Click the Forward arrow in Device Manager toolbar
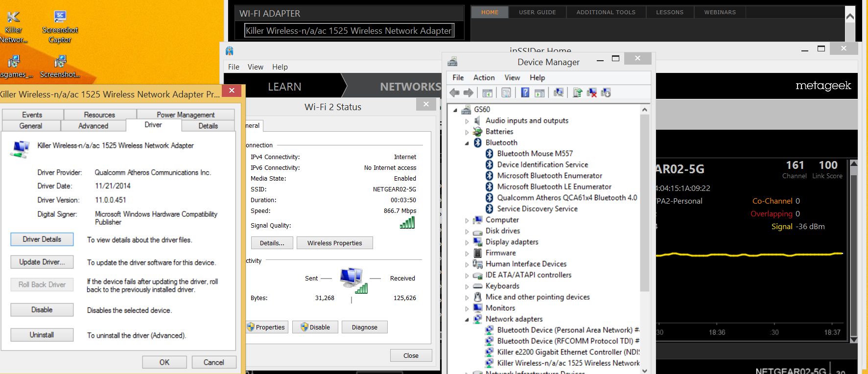The image size is (868, 374). coord(469,93)
